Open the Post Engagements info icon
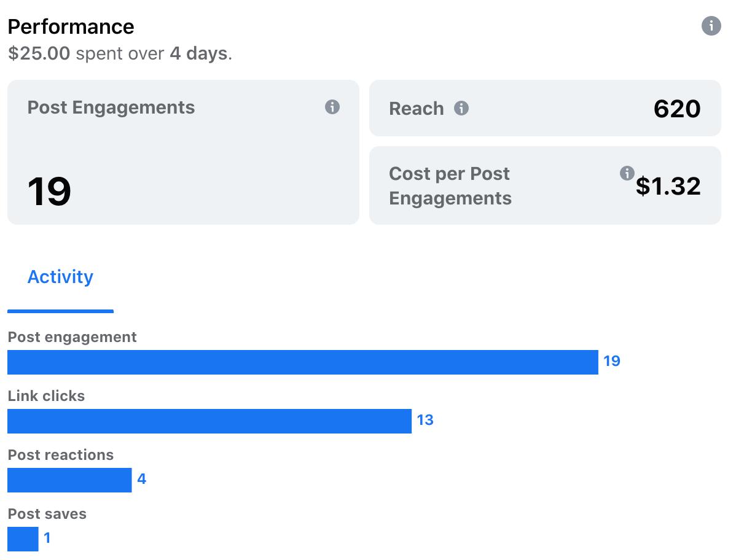 332,107
